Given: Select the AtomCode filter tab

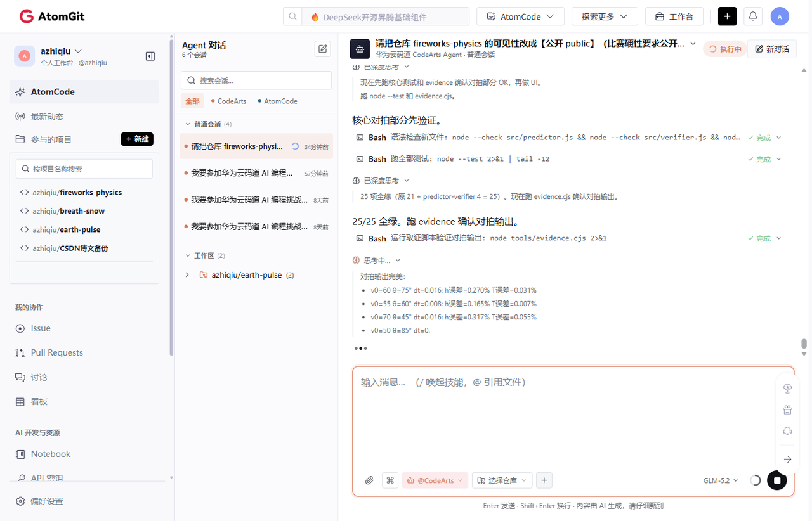Looking at the screenshot, I should click(278, 101).
